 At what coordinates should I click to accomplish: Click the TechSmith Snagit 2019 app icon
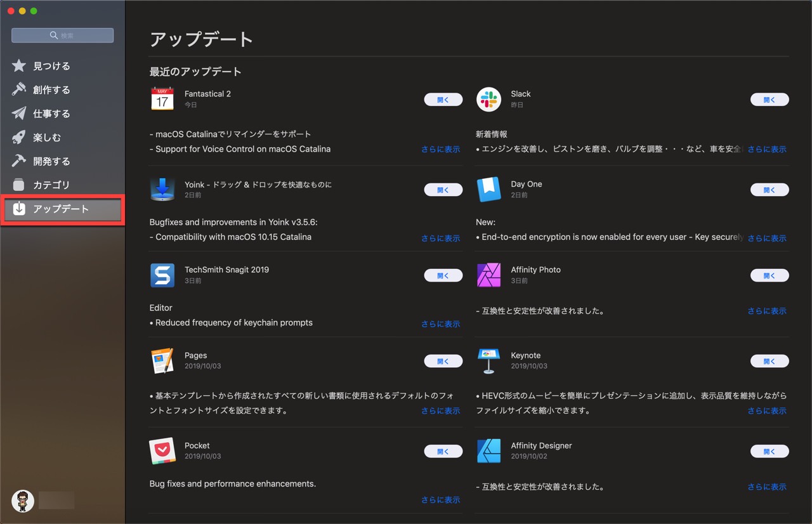coord(162,275)
